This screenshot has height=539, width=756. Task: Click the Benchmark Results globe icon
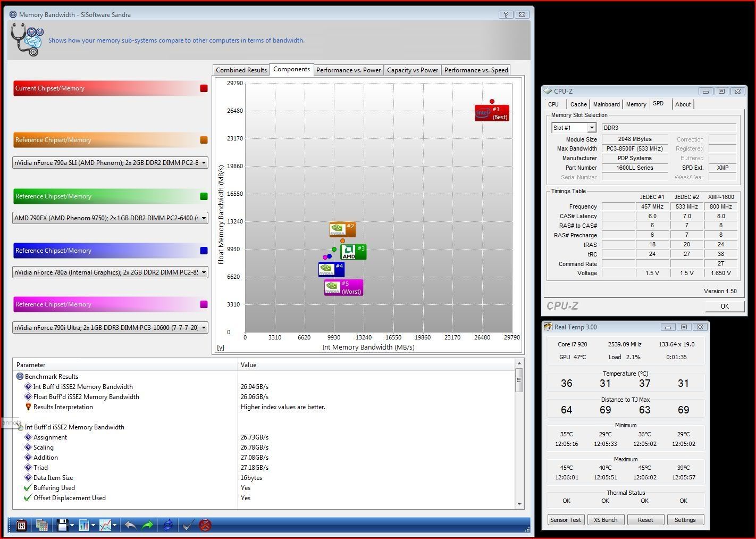[20, 377]
